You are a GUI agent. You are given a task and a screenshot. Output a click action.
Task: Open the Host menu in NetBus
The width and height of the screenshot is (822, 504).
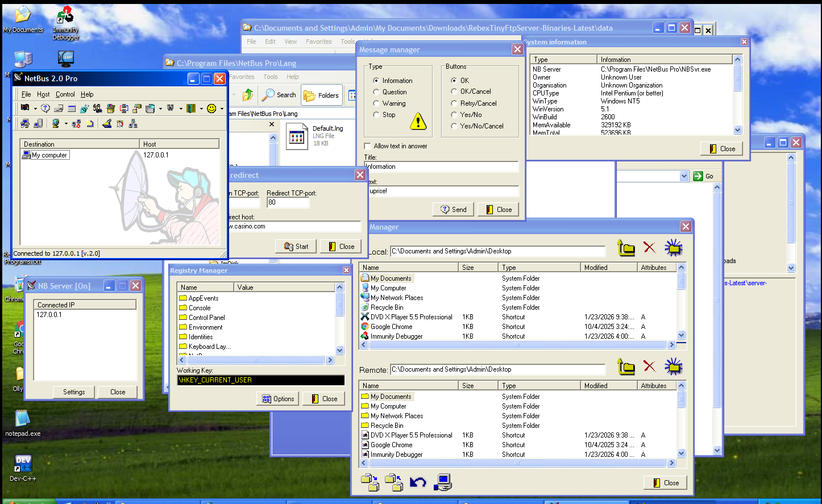coord(43,94)
